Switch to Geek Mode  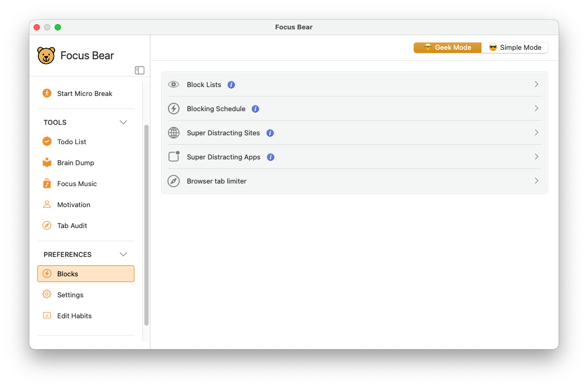tap(447, 48)
